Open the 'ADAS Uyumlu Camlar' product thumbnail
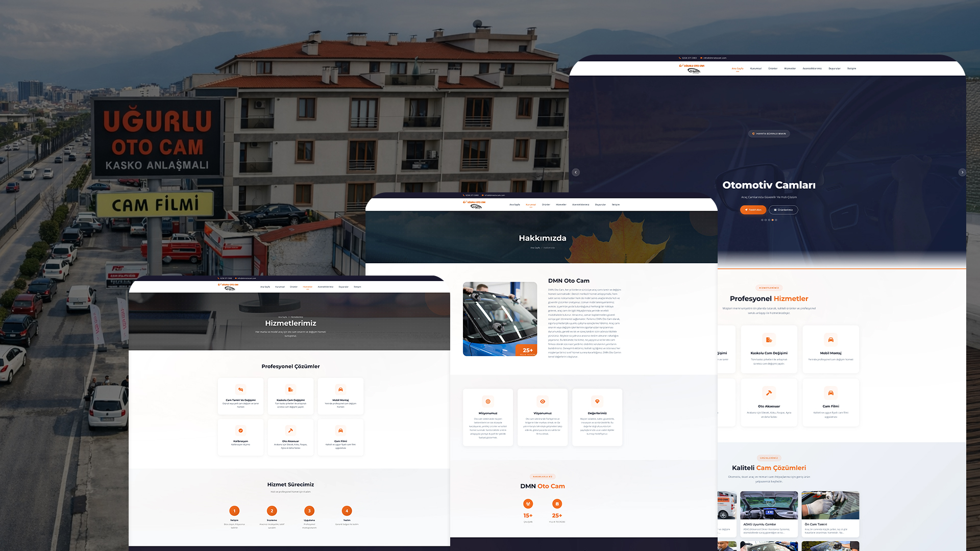Viewport: 980px width, 551px height. [x=769, y=506]
